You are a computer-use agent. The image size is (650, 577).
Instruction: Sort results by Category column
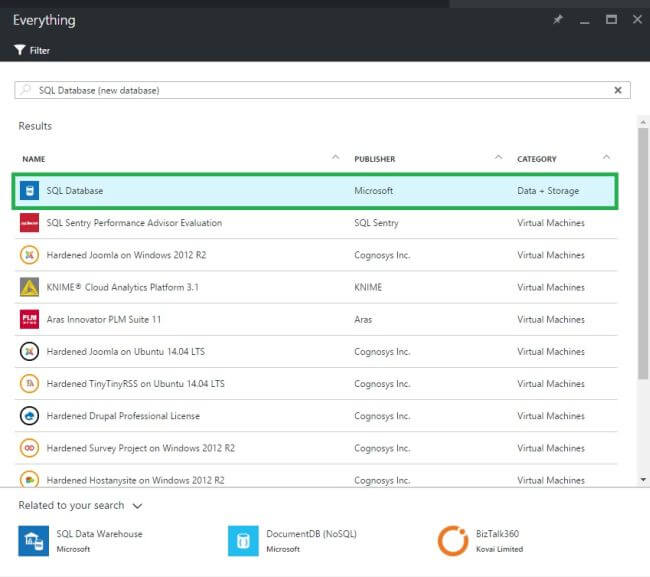pos(537,159)
